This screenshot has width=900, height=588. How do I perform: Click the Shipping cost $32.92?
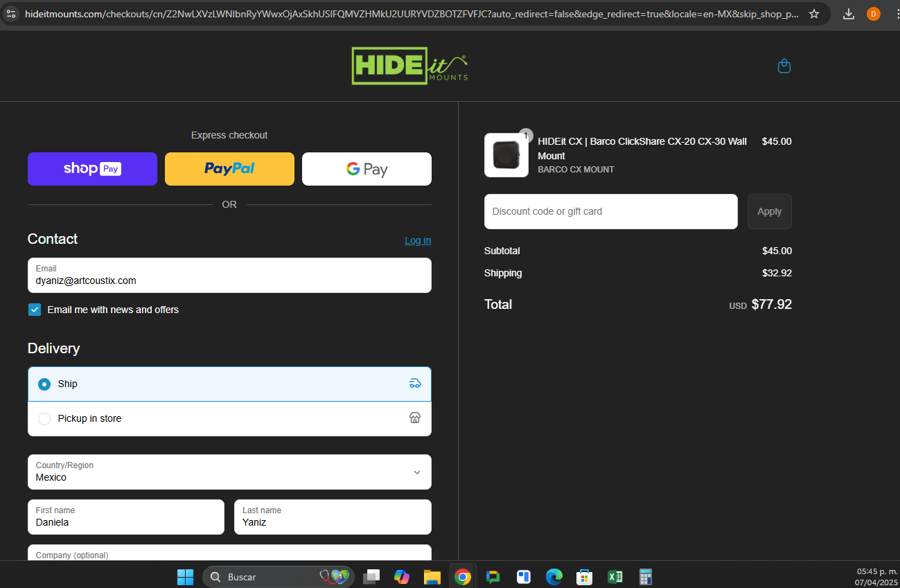777,273
